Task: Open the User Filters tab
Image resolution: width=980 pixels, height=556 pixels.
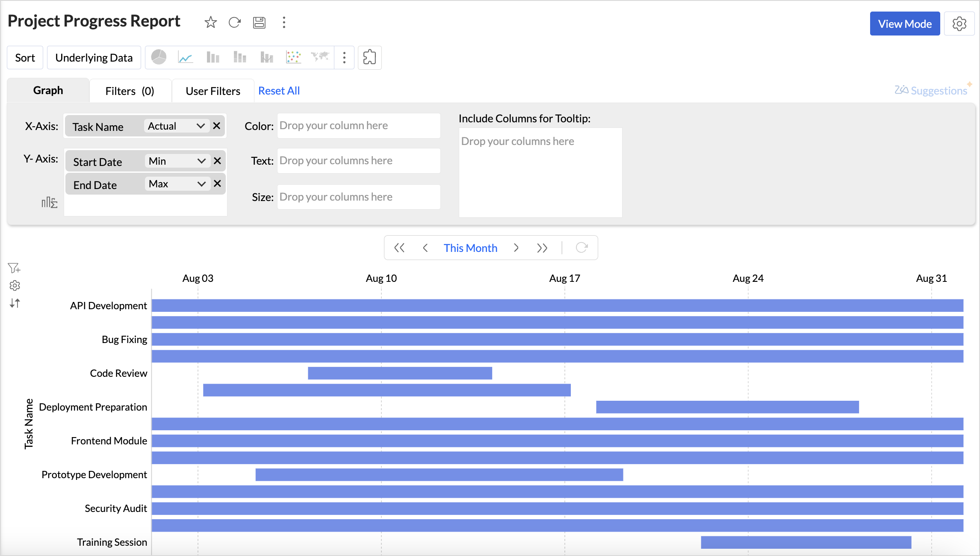Action: tap(213, 91)
